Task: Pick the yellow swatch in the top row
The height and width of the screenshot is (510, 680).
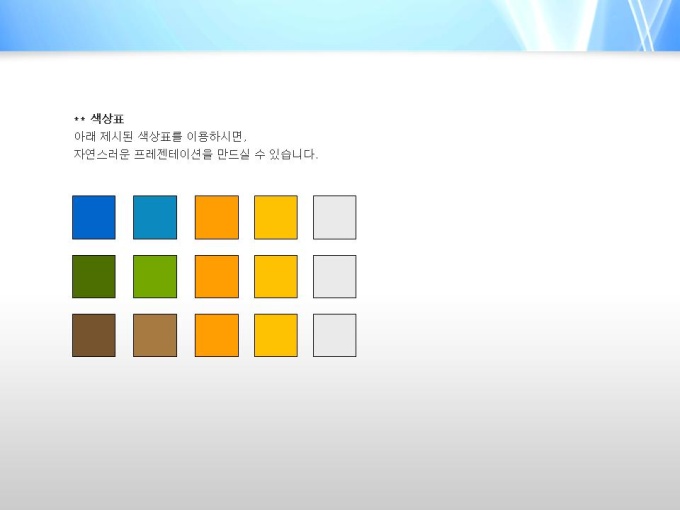Action: (x=276, y=217)
